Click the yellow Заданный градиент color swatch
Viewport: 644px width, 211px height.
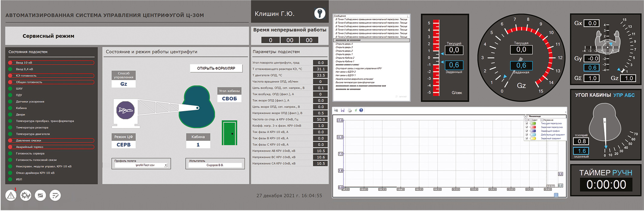click(x=533, y=138)
